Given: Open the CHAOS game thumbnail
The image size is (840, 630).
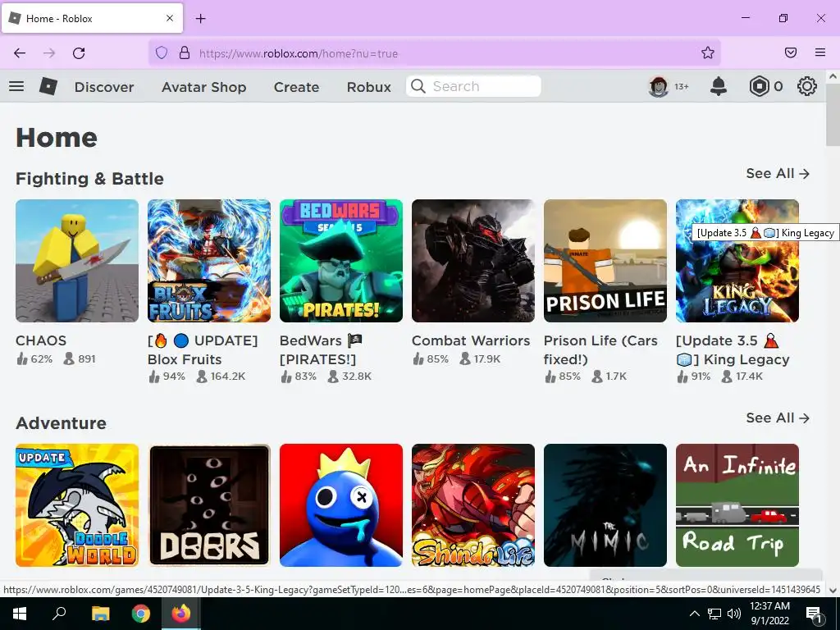Looking at the screenshot, I should (x=77, y=261).
